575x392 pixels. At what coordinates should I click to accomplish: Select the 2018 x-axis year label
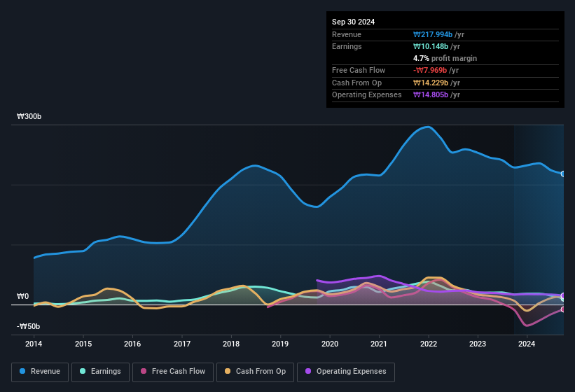231,344
